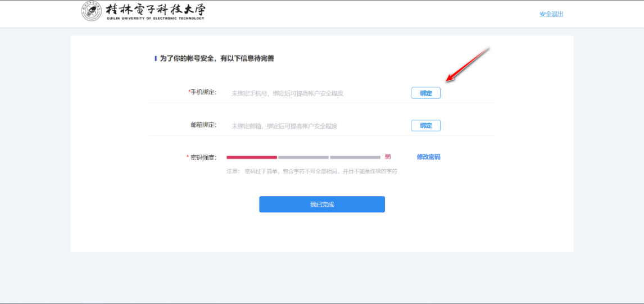Click the 桂林电子科技大学 calligraphy title

point(156,9)
